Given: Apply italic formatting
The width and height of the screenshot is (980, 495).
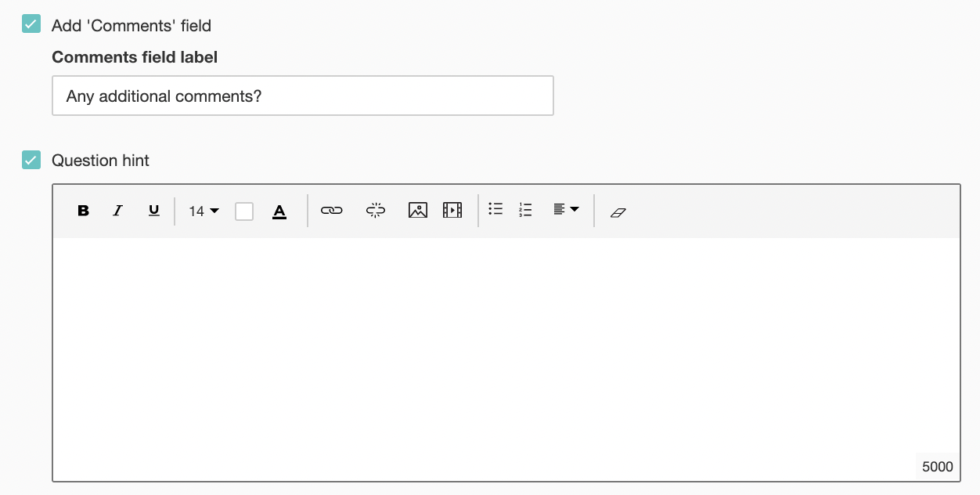Looking at the screenshot, I should click(118, 211).
